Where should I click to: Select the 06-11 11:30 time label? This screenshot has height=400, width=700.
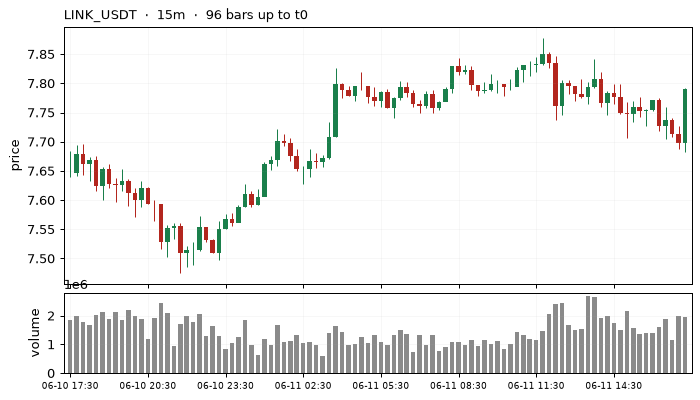536,385
